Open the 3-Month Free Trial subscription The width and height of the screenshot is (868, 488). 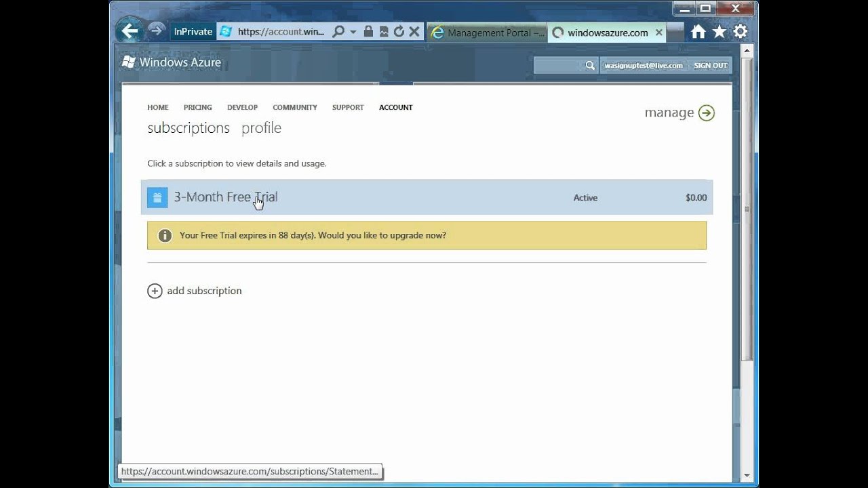tap(427, 197)
